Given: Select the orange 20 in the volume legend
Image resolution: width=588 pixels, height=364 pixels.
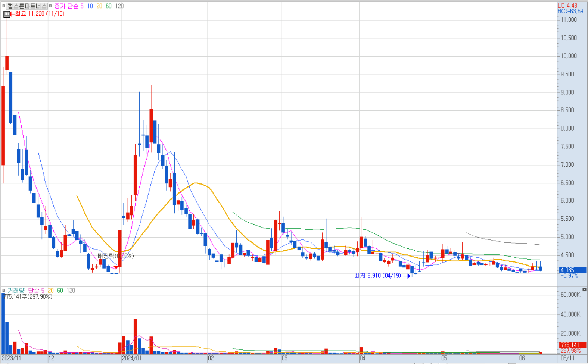Looking at the screenshot, I should pos(50,290).
